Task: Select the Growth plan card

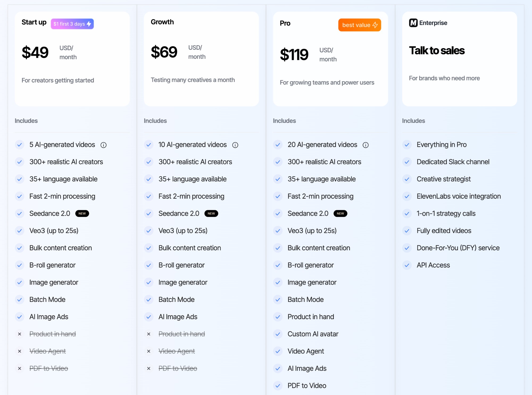Action: (x=201, y=59)
